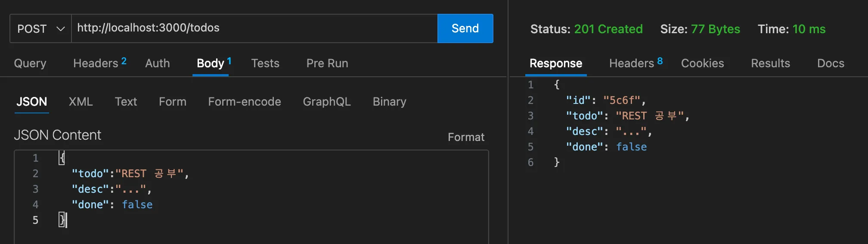
Task: Open the Body tab
Action: click(x=211, y=63)
